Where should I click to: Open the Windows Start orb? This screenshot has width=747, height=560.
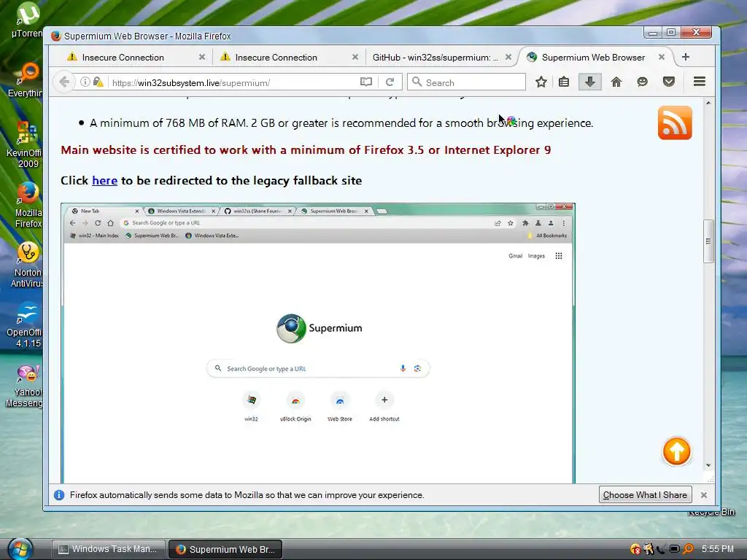[20, 548]
